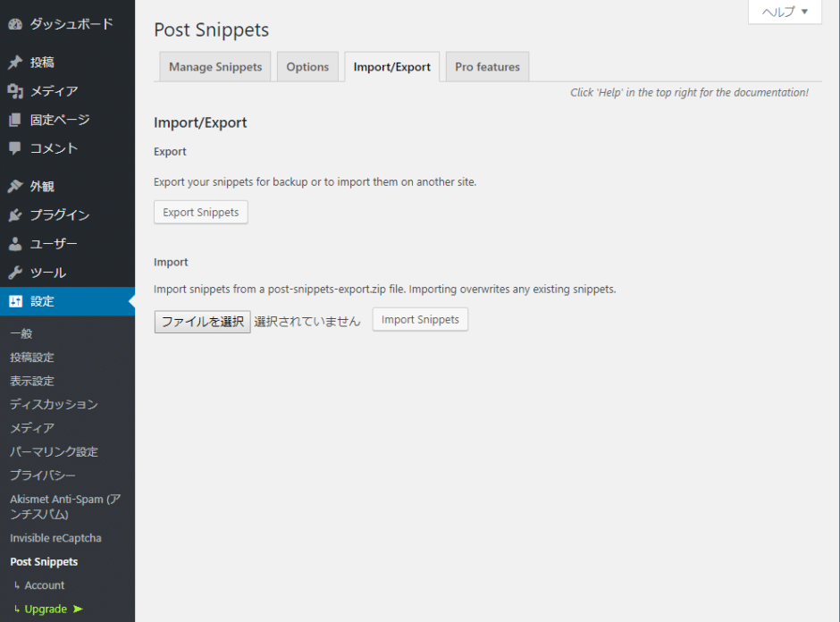Switch to the Manage Snippets tab
This screenshot has height=622, width=840.
coord(214,66)
